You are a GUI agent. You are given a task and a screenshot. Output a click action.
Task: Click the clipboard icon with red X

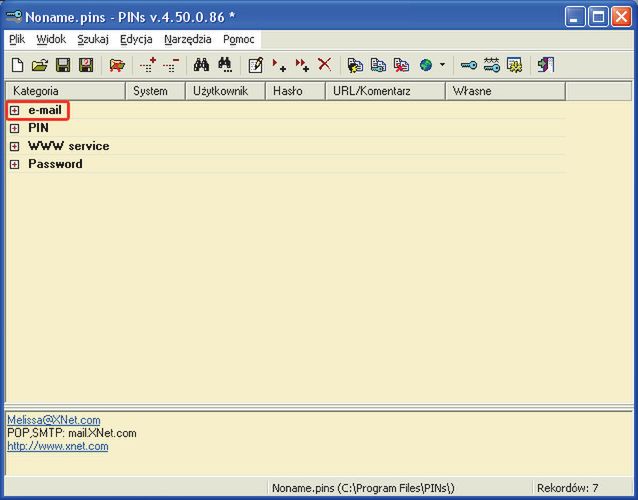401,65
